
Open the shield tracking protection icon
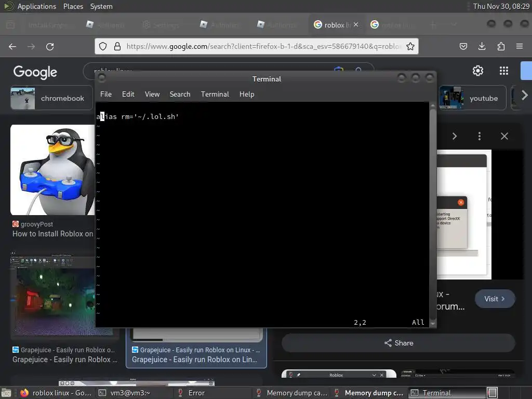pyautogui.click(x=103, y=46)
